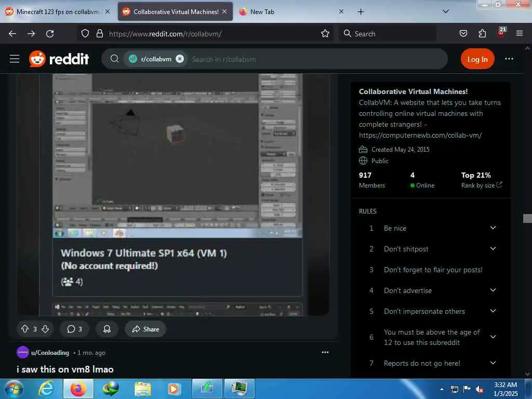Open the post titled i saw this on vm8
Viewport: 532px width, 399px height.
[x=65, y=369]
